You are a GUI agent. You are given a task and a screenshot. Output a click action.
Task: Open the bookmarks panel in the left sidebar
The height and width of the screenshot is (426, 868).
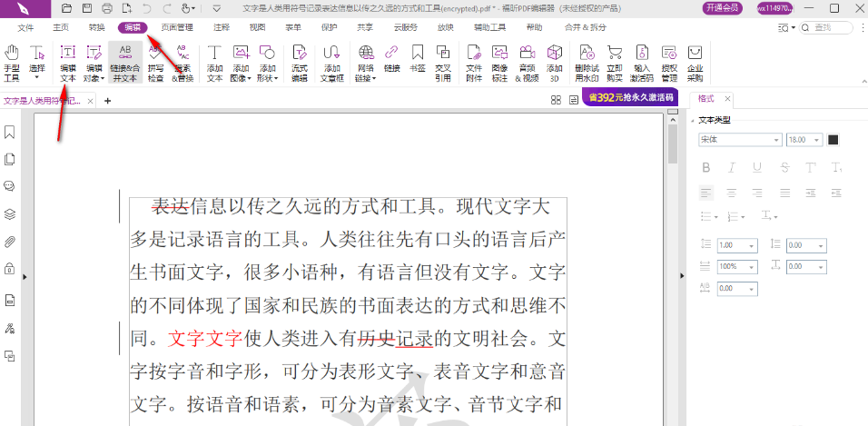click(x=9, y=133)
